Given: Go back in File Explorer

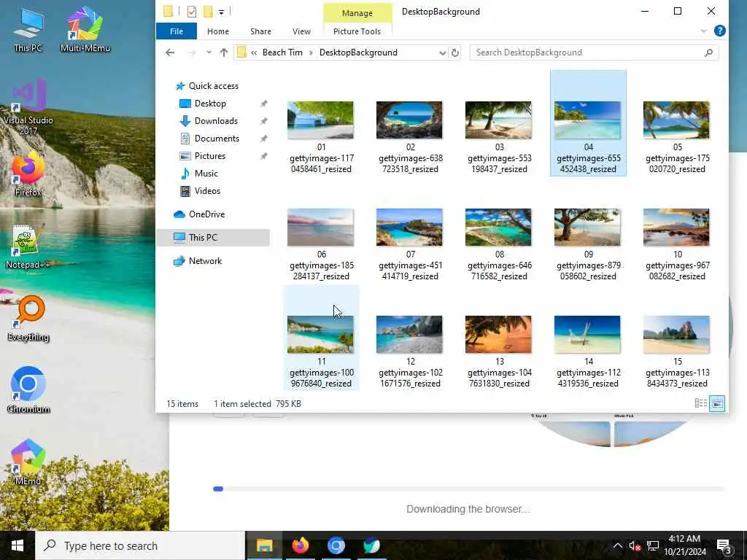Looking at the screenshot, I should tap(170, 52).
